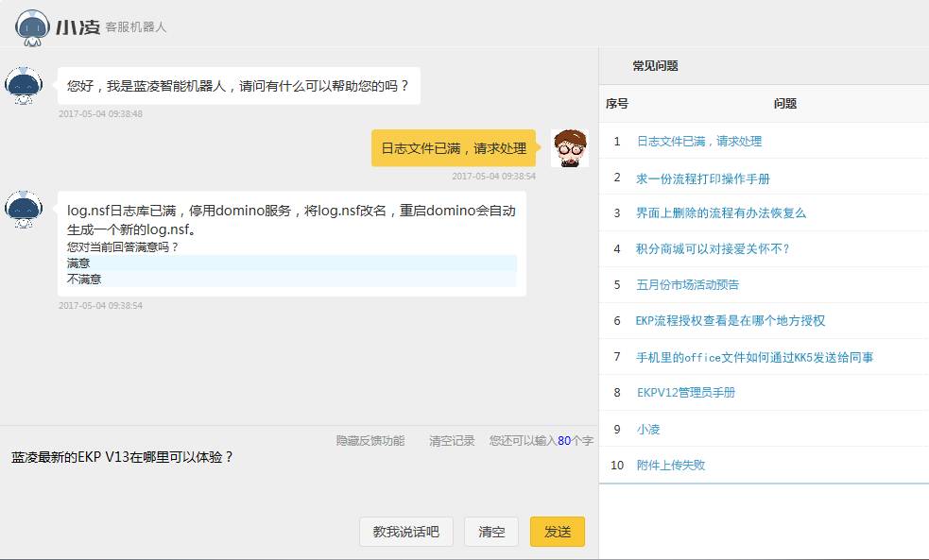Click the 您对当前回答满意吗？ prompt
This screenshot has width=929, height=560.
123,246
